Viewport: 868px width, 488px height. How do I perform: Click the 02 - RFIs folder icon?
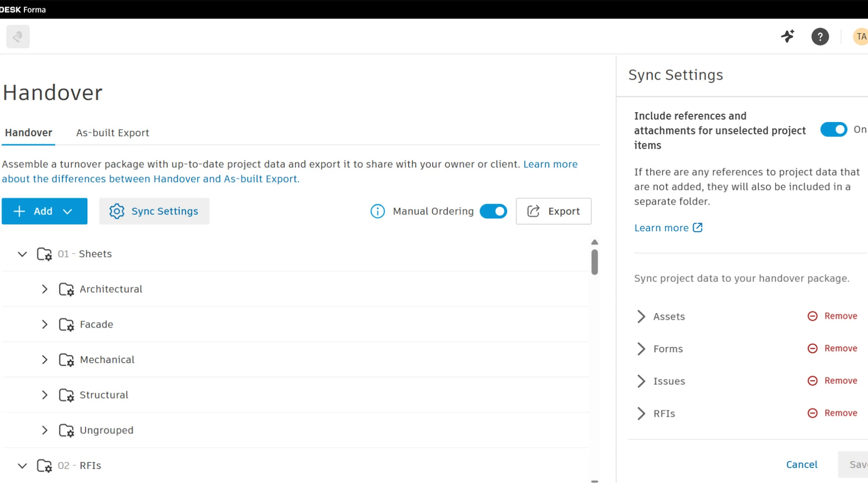44,465
